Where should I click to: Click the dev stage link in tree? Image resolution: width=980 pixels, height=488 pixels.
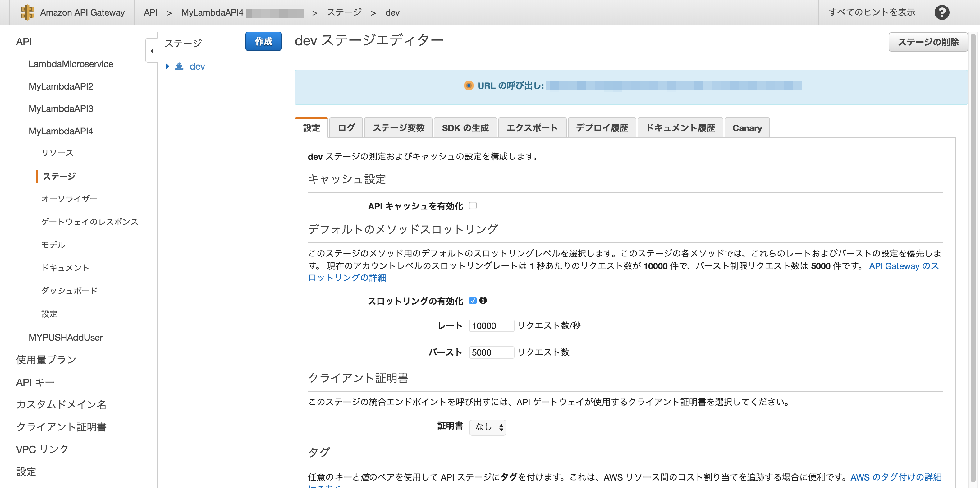pyautogui.click(x=197, y=67)
